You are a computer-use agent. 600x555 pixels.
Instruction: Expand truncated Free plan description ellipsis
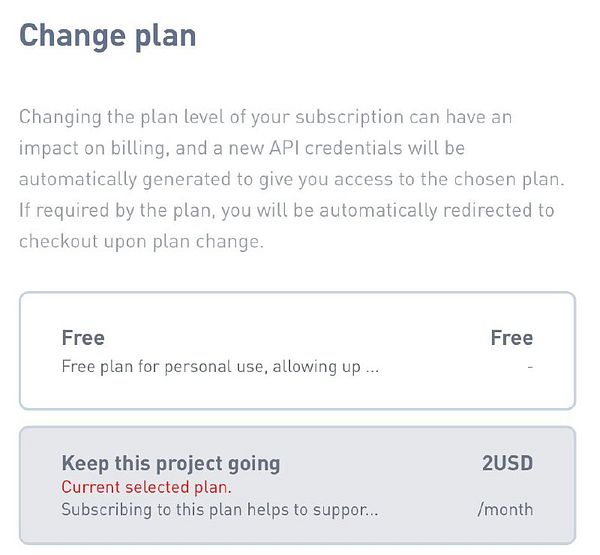point(372,367)
